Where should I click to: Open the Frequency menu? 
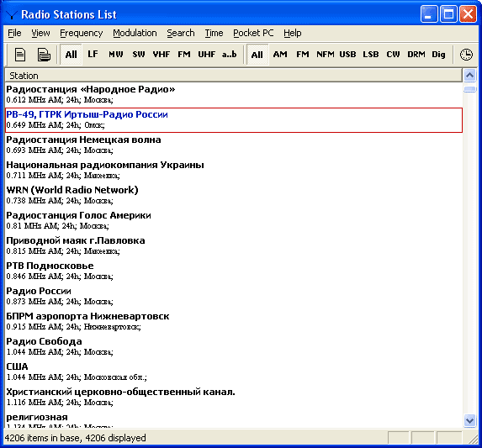pos(81,33)
